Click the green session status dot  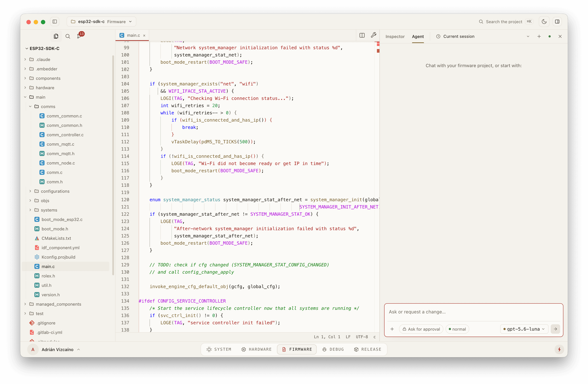pyautogui.click(x=549, y=36)
